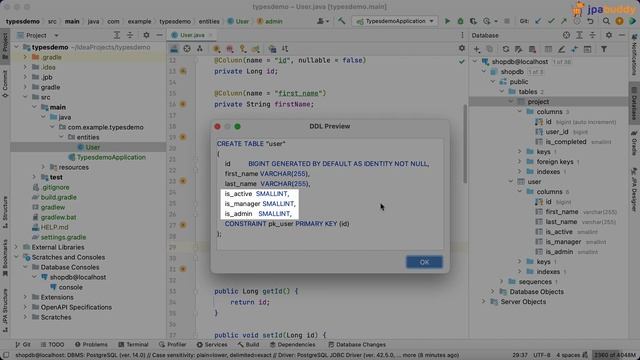Click the Project panel settings gear

click(x=146, y=36)
